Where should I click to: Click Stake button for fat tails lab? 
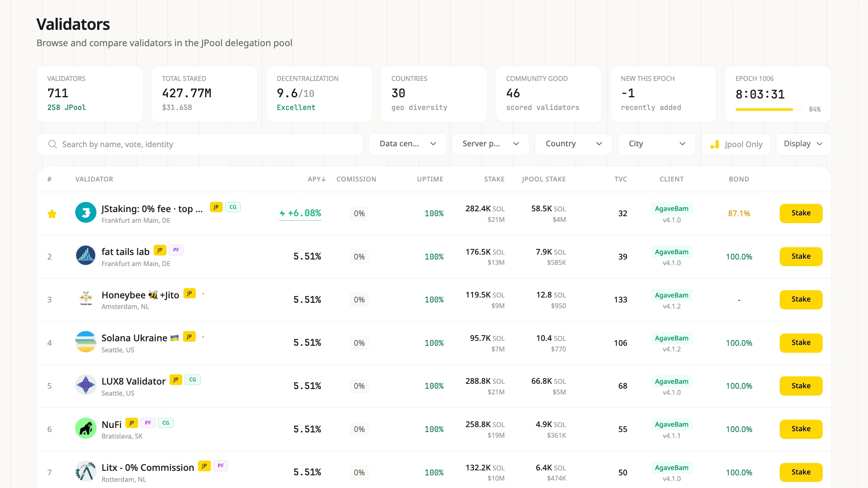[x=801, y=257]
